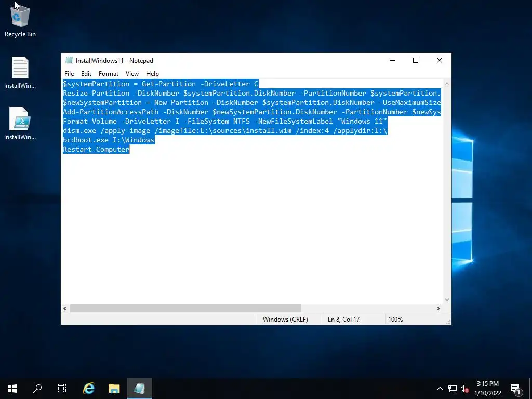Viewport: 532px width, 399px height.
Task: Open taskbar Search
Action: click(37, 389)
